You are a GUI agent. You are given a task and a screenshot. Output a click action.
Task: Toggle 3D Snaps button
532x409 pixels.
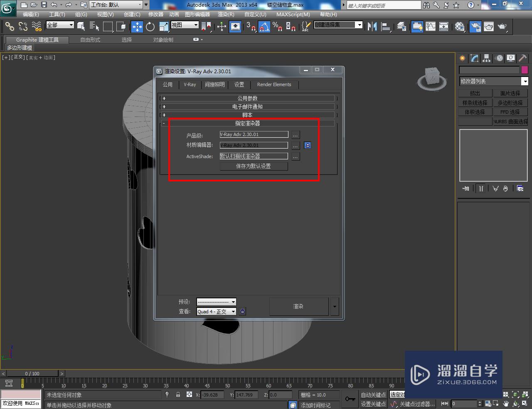[x=251, y=27]
